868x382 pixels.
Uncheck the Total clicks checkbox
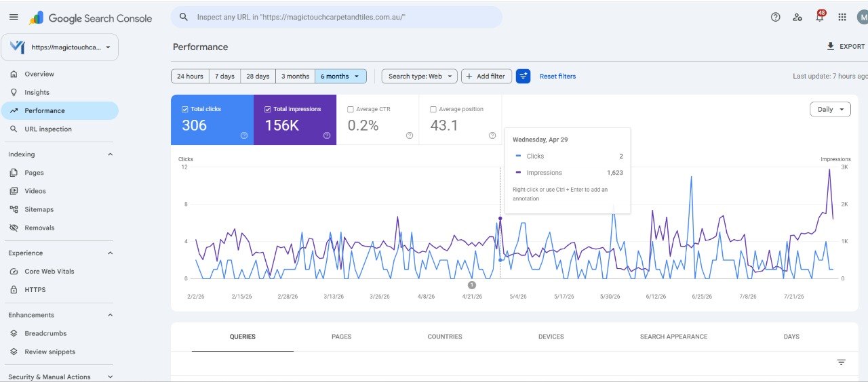pos(185,109)
